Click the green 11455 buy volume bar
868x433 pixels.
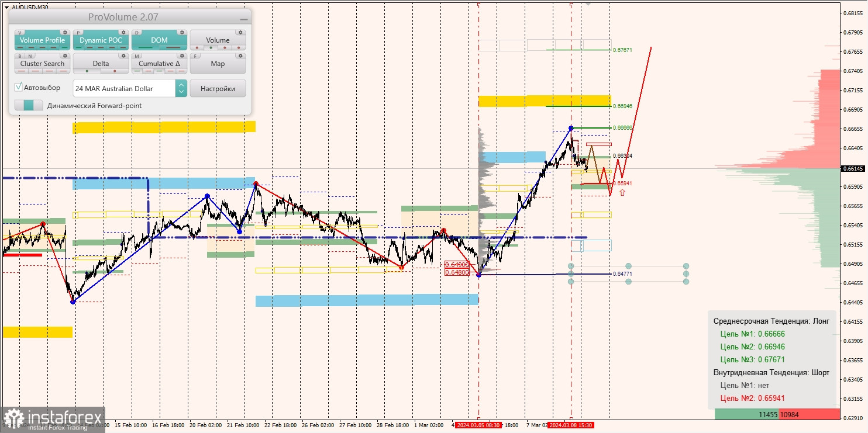[746, 414]
